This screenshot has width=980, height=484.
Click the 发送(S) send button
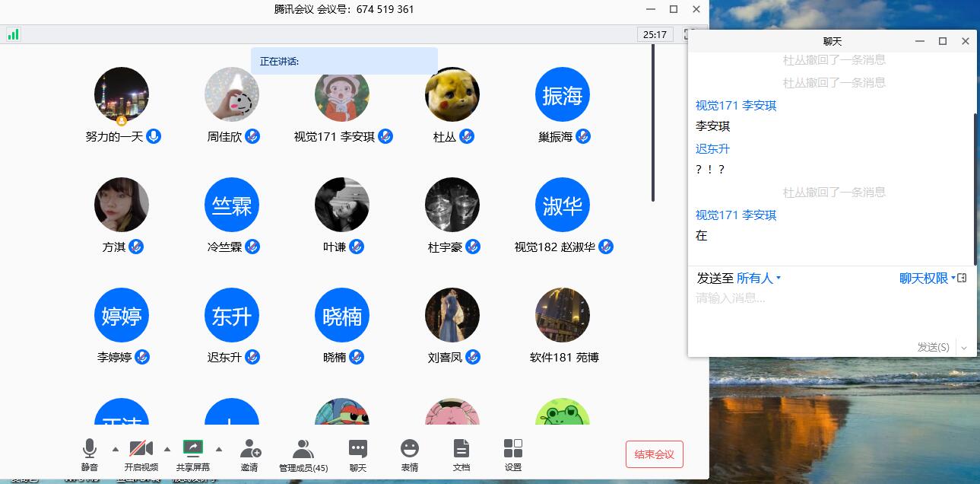[x=933, y=347]
